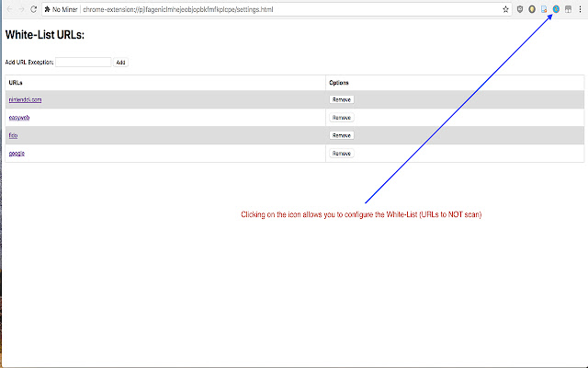Viewport: 588px width, 368px height.
Task: Open the gray shield extension icon
Action: [x=520, y=9]
